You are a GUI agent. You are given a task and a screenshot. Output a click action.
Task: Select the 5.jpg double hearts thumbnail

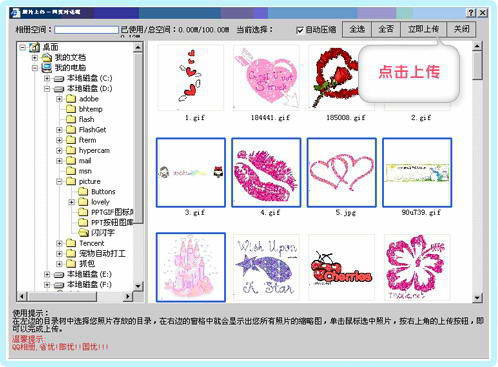click(342, 172)
